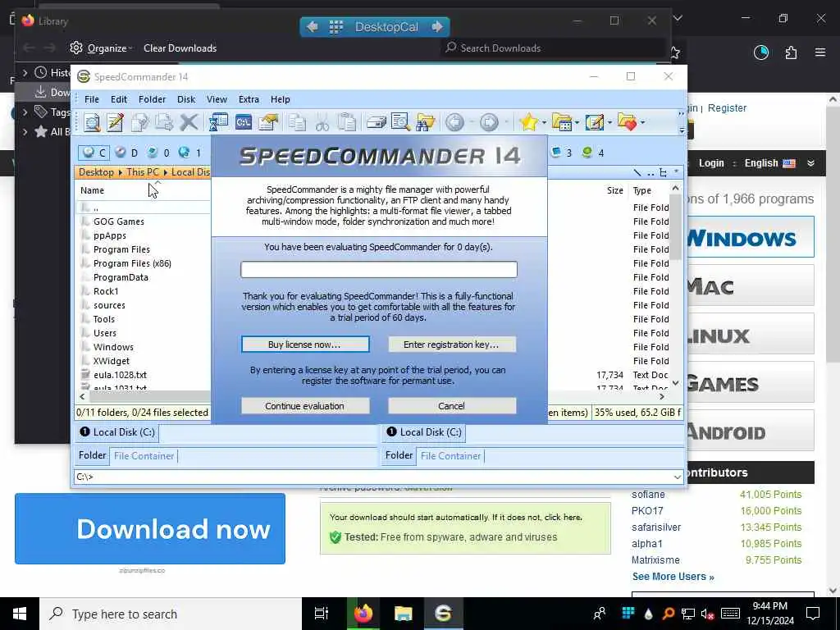Switch to left File Container tab
Image resolution: width=840 pixels, height=630 pixels.
coord(144,456)
